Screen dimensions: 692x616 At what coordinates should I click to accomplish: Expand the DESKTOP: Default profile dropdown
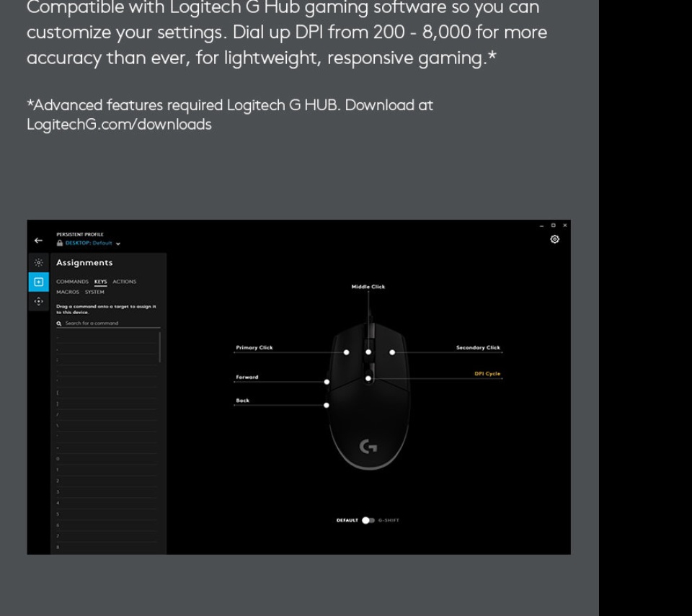coord(117,244)
